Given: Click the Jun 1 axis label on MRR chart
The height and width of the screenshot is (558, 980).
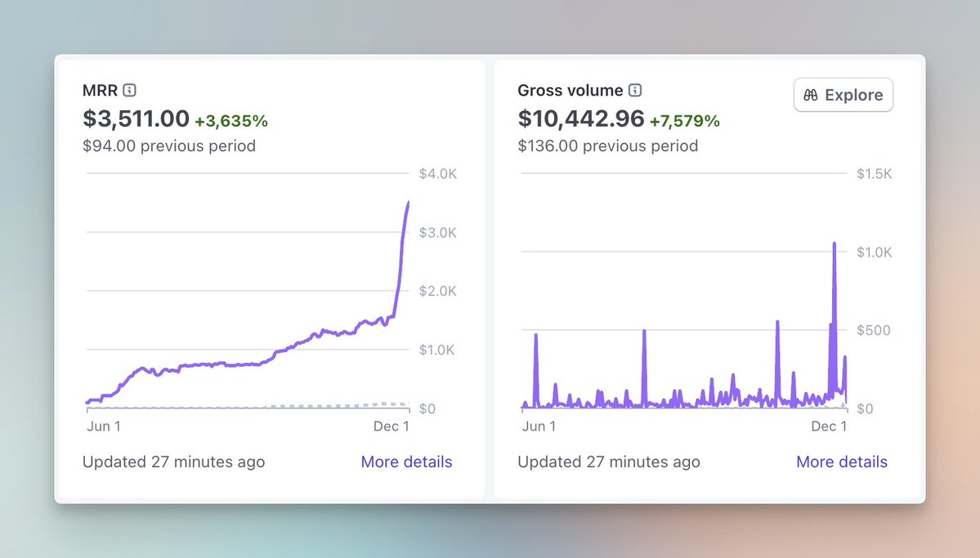Looking at the screenshot, I should tap(104, 426).
